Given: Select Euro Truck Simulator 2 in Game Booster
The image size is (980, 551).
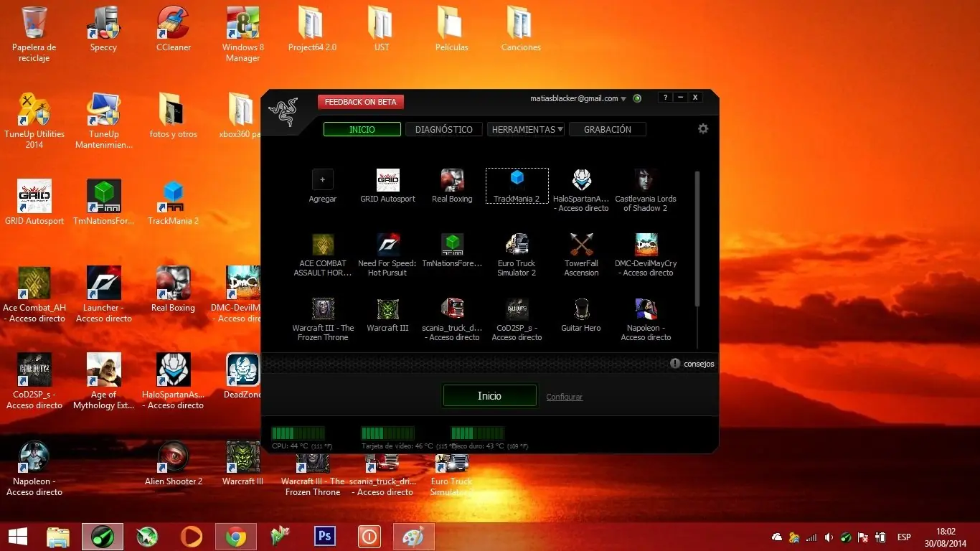Looking at the screenshot, I should click(x=517, y=255).
